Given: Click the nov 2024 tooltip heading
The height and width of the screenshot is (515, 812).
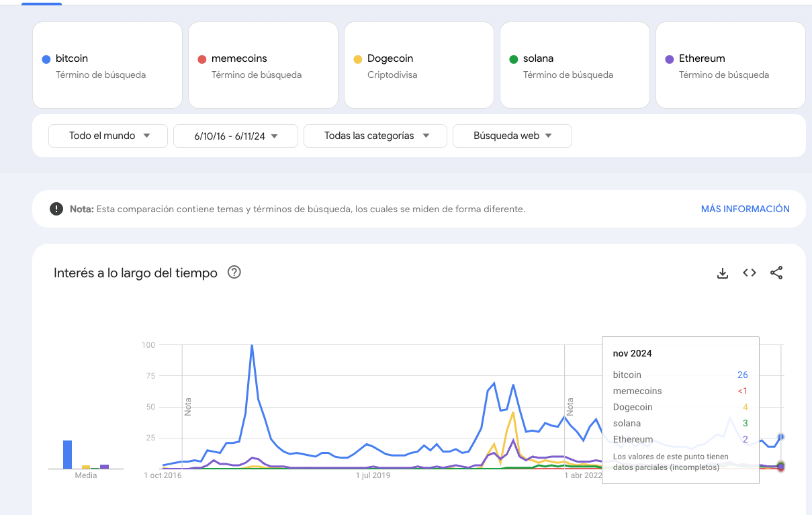Looking at the screenshot, I should click(632, 353).
